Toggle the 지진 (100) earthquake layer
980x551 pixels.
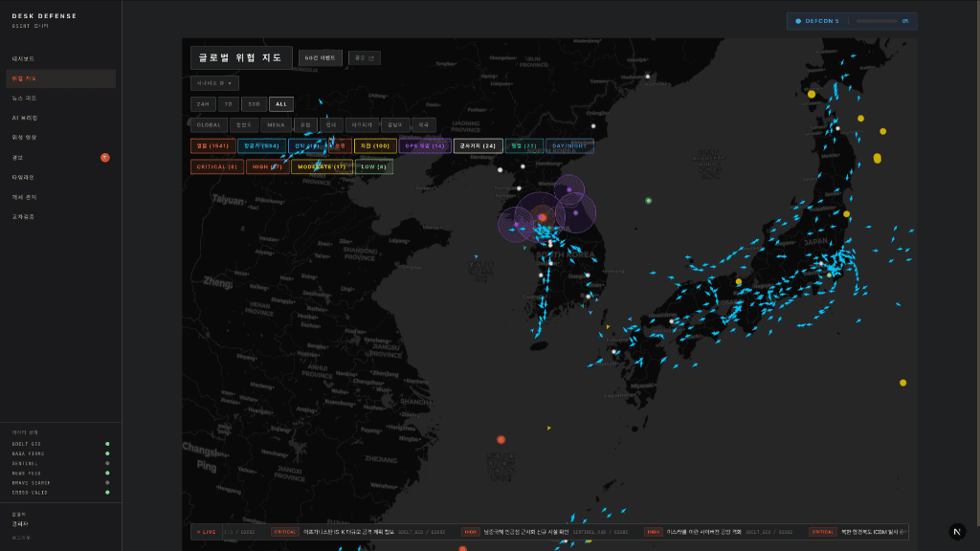(x=375, y=146)
